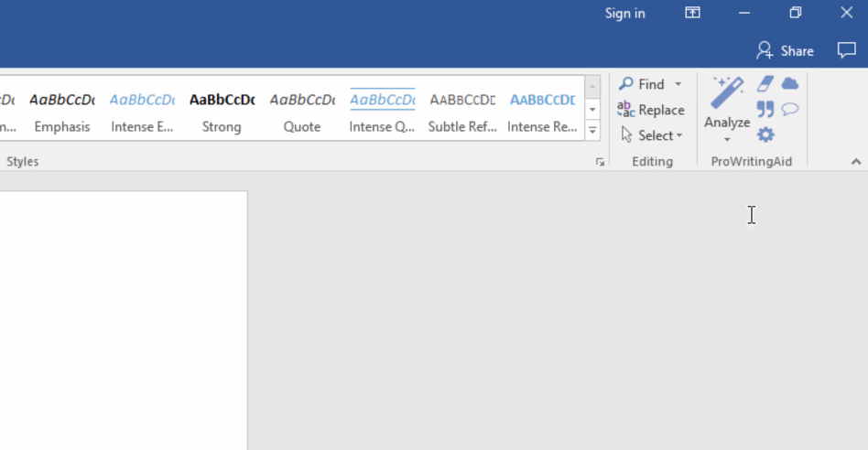Image resolution: width=868 pixels, height=450 pixels.
Task: Open the Select dropdown
Action: pos(652,135)
